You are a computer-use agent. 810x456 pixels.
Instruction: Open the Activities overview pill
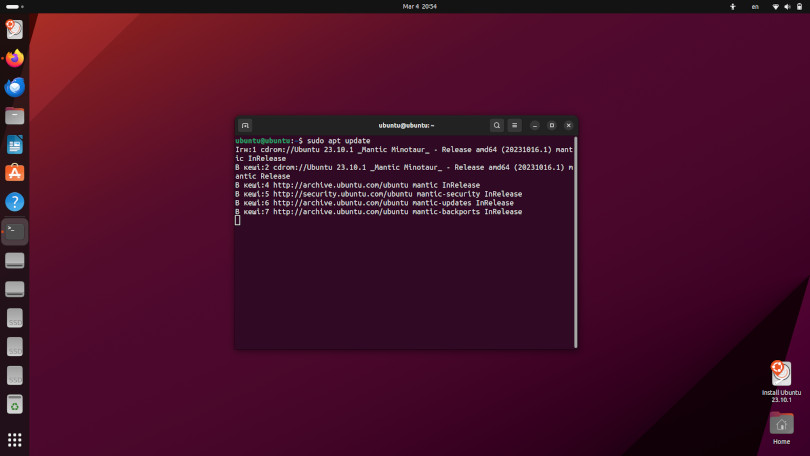pos(14,7)
